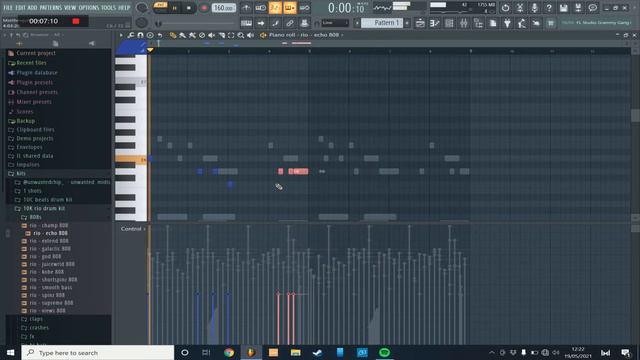Viewport: 640px width, 360px height.
Task: Open the content library chat icon
Action: [593, 8]
